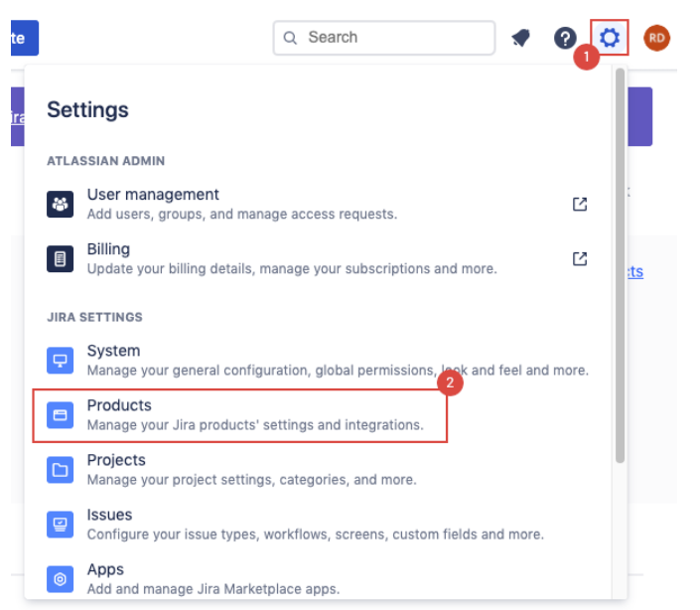700x610 pixels.
Task: Click the Apps gear icon
Action: click(61, 579)
